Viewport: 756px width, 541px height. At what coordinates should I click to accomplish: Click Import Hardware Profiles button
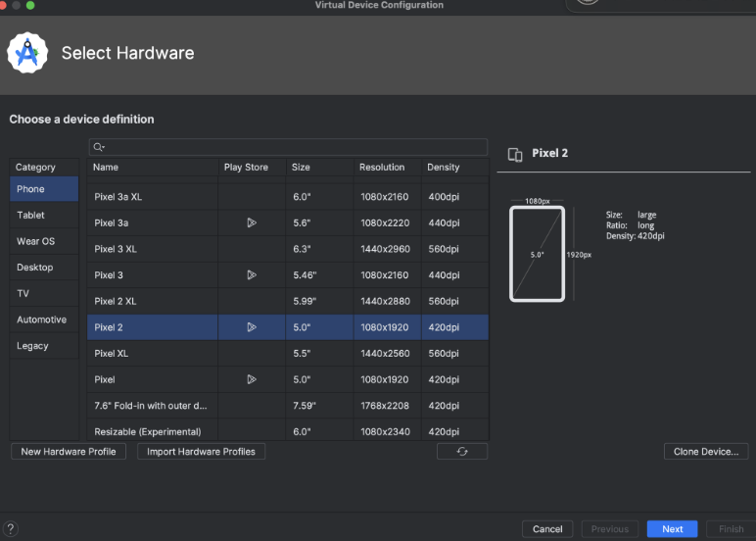coord(201,451)
